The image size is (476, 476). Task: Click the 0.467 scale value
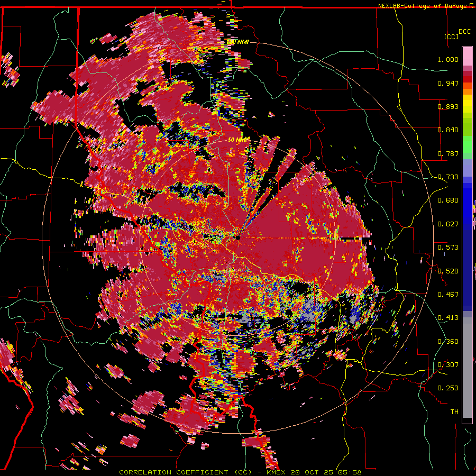(448, 295)
